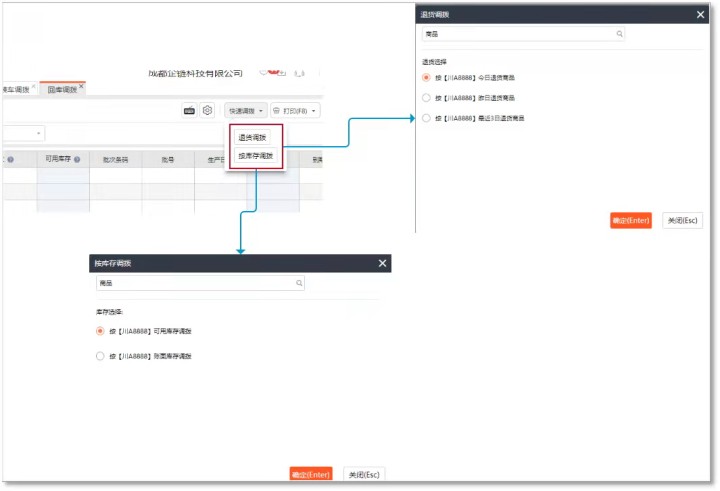This screenshot has height=491, width=720.
Task: Choose 按库存调拨 from the dropdown menu
Action: click(255, 156)
